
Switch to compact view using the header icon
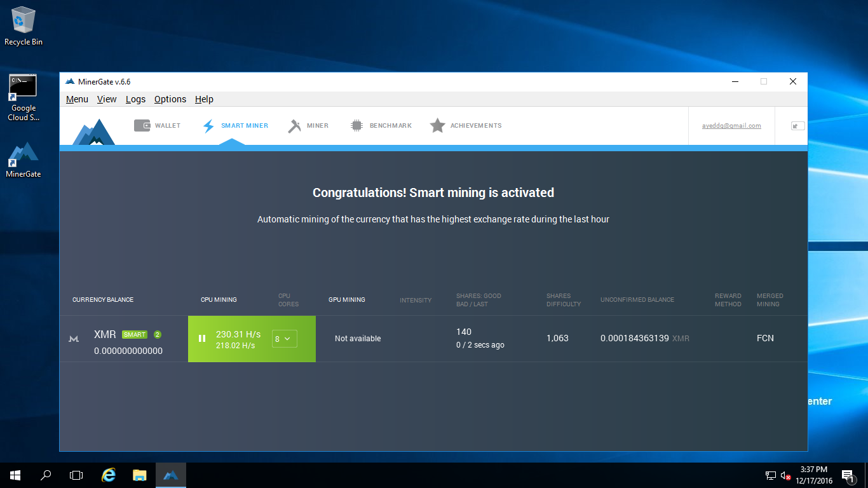(x=797, y=126)
